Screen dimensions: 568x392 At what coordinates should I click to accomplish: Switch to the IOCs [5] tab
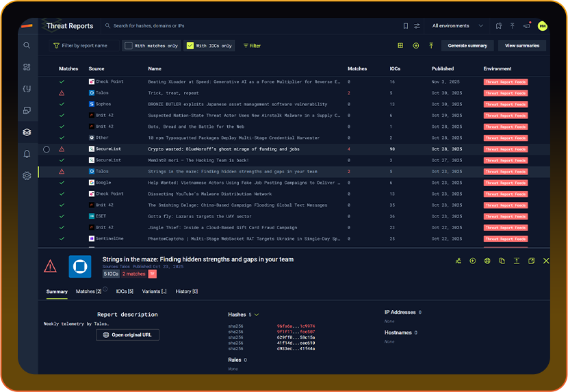(124, 291)
